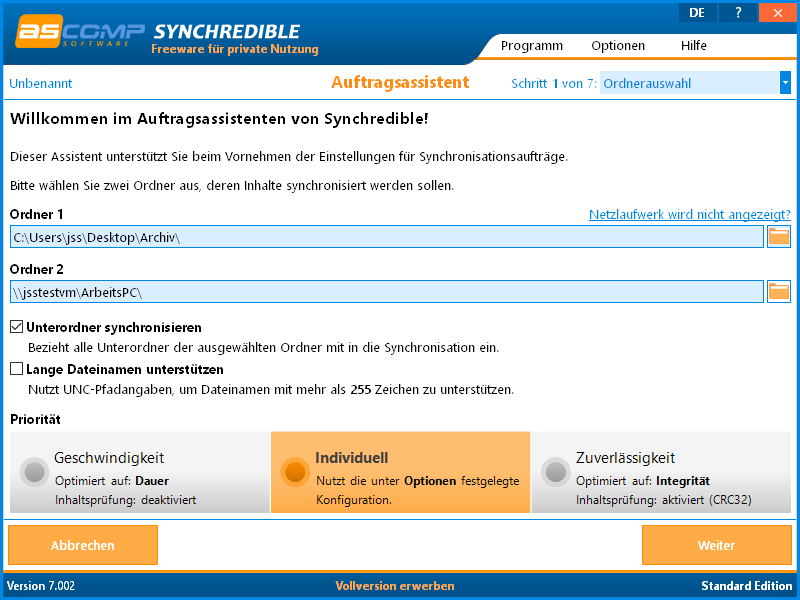Click 'Freeware für private Nutzung' subtitle
The image size is (800, 600).
click(235, 49)
